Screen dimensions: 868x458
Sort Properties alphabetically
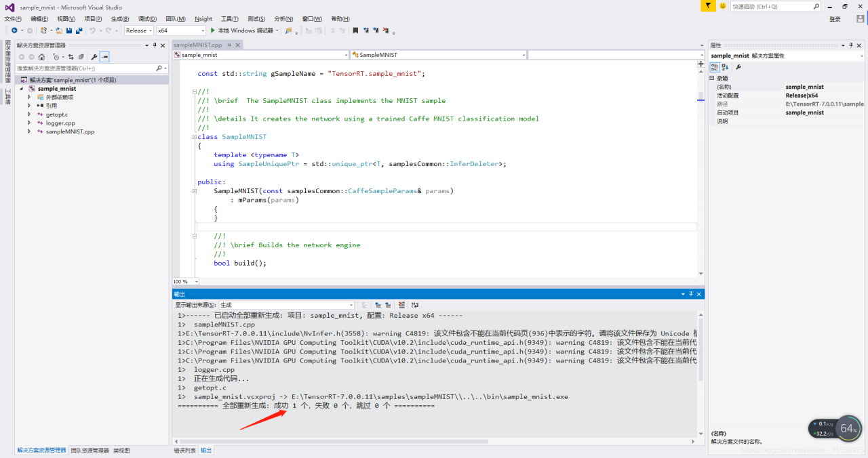725,67
